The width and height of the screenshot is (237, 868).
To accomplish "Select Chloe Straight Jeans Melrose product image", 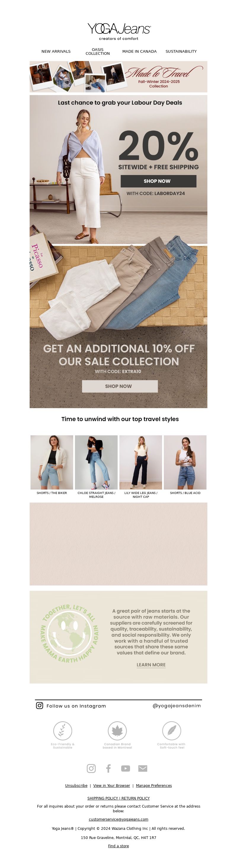I will 96,462.
